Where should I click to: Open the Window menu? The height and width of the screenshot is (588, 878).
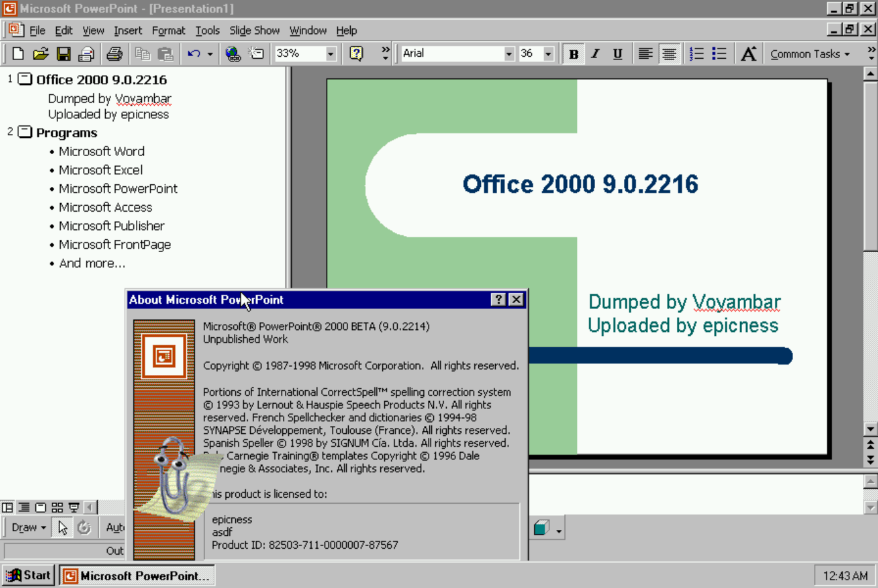[x=308, y=30]
